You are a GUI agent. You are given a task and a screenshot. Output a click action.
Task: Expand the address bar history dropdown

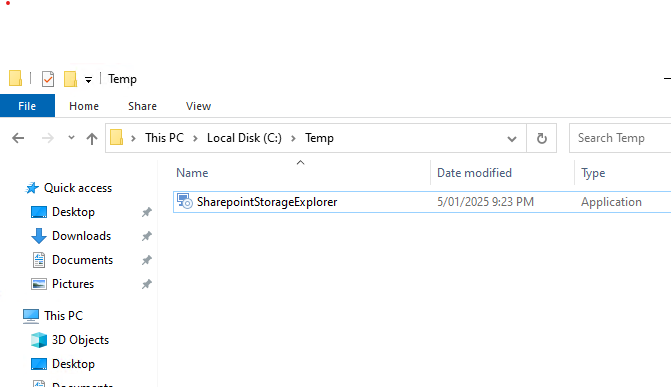click(511, 138)
